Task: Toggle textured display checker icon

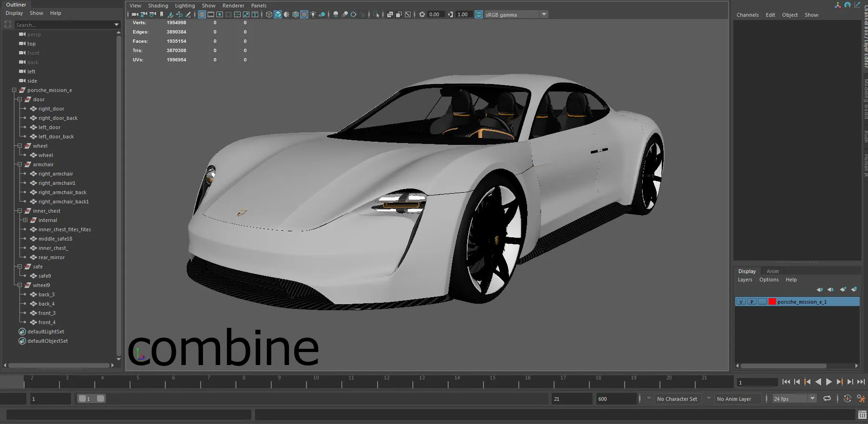Action: pos(304,14)
